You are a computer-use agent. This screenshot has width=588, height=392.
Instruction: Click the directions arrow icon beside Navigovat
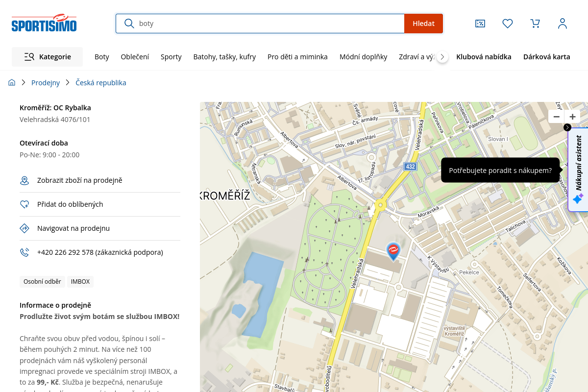(x=24, y=228)
